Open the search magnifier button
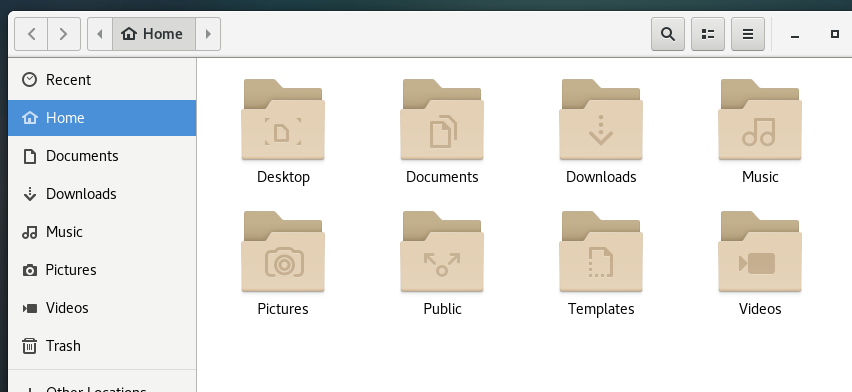 [668, 34]
